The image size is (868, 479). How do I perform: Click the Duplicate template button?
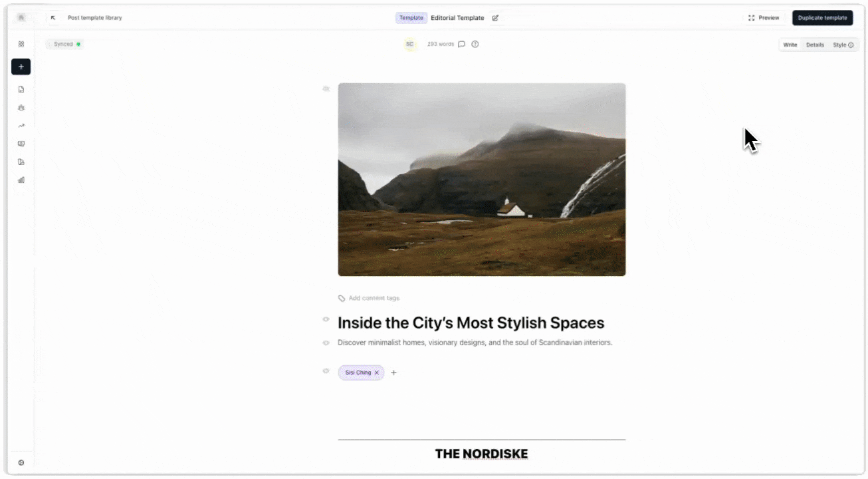pyautogui.click(x=822, y=18)
